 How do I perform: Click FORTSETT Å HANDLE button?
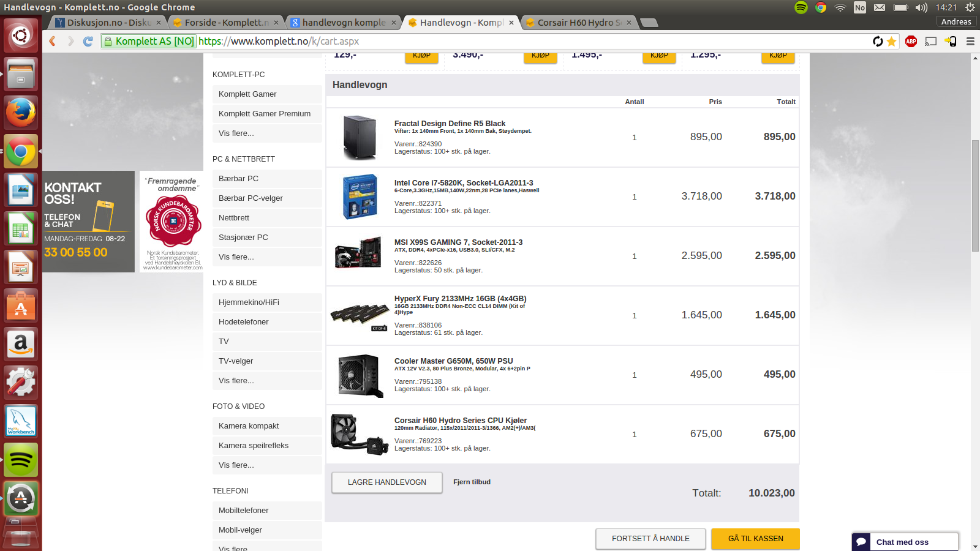pos(650,539)
